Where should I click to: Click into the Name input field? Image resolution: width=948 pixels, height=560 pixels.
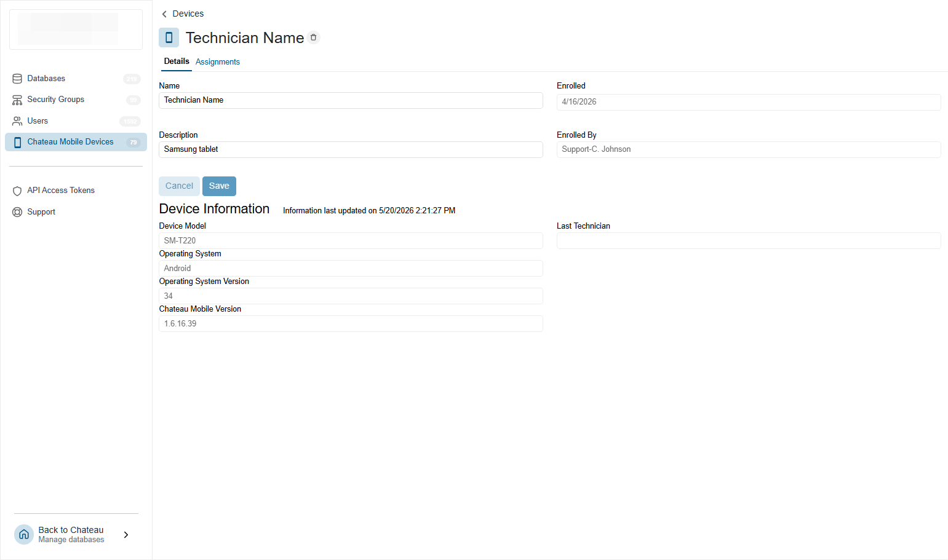(x=351, y=100)
